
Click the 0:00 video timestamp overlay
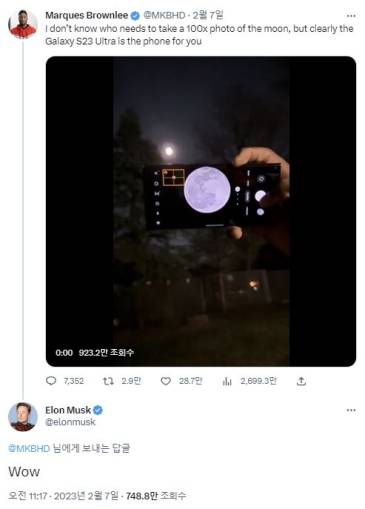(64, 352)
